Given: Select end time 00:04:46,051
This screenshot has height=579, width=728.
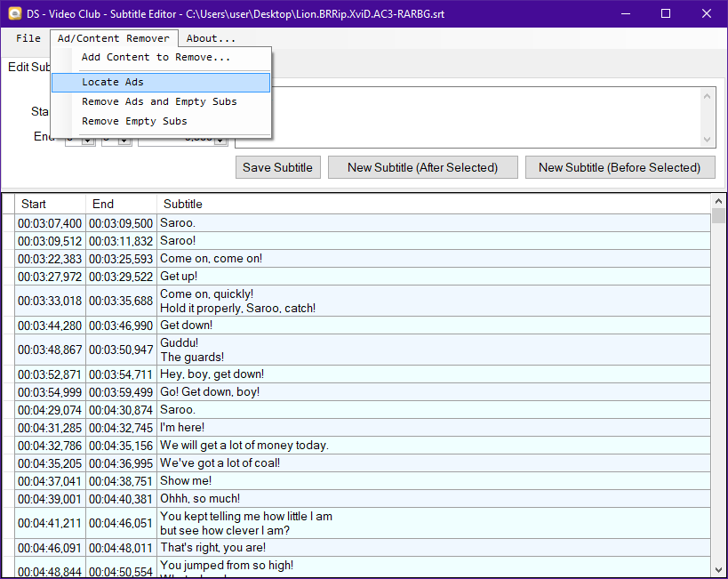Looking at the screenshot, I should (x=121, y=523).
